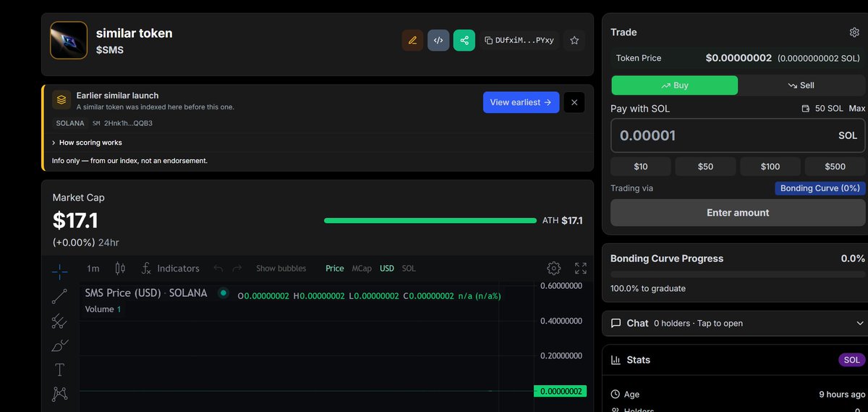Viewport: 868px width, 412px height.
Task: Switch to the Buy tab
Action: (675, 85)
